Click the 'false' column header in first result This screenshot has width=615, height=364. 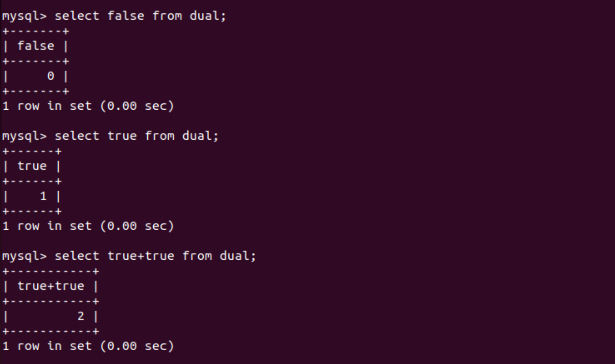pyautogui.click(x=36, y=46)
